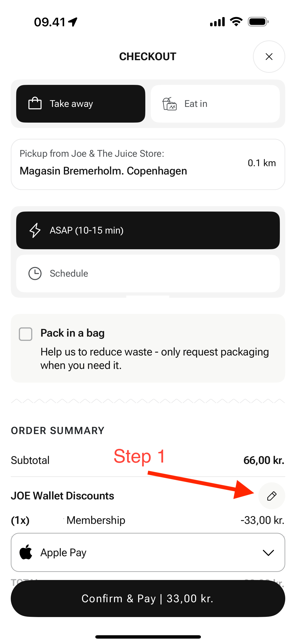Check the Pack in a bag checkbox
The width and height of the screenshot is (296, 644).
pos(26,334)
